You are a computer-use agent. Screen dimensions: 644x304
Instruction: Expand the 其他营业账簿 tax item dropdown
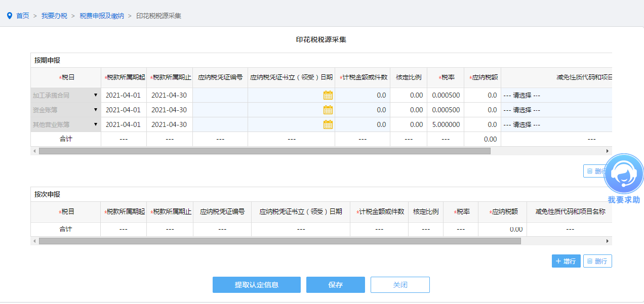pos(95,124)
